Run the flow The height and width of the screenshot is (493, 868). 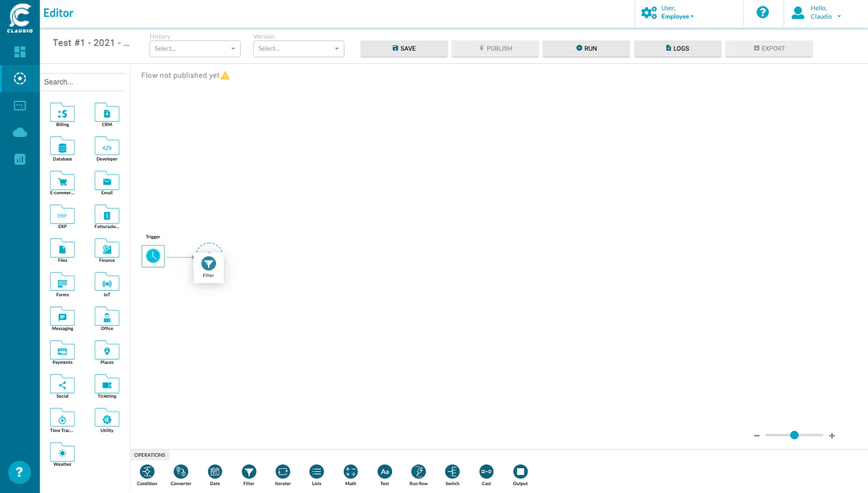pyautogui.click(x=586, y=48)
